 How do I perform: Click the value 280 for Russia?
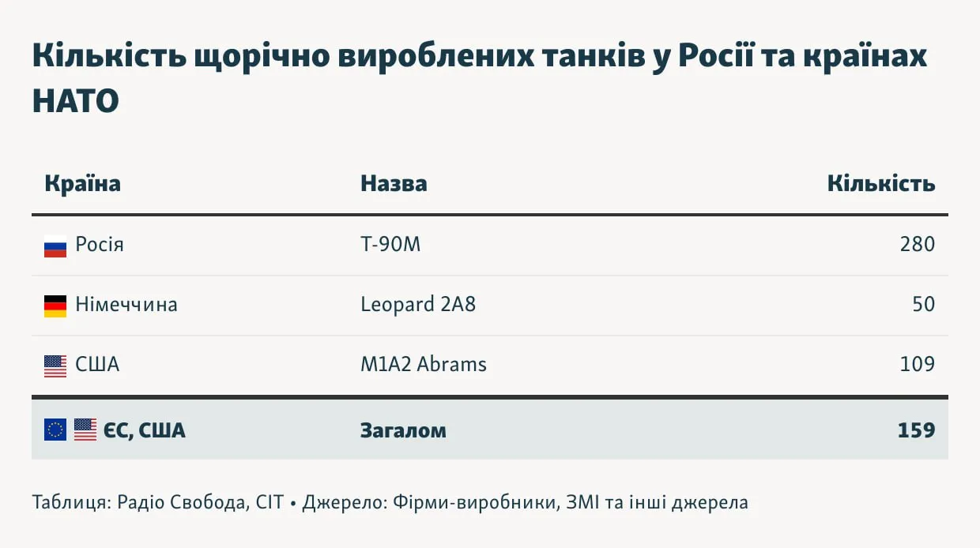pos(917,245)
